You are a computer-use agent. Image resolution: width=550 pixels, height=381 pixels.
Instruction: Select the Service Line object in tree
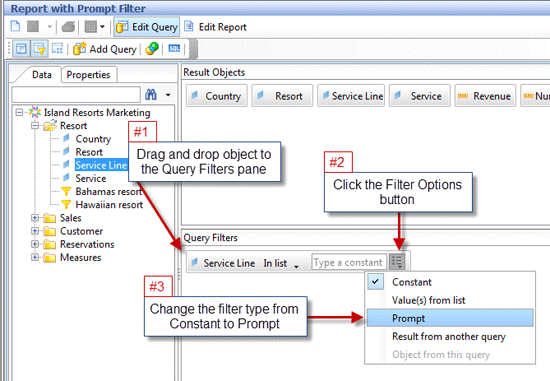click(x=101, y=165)
